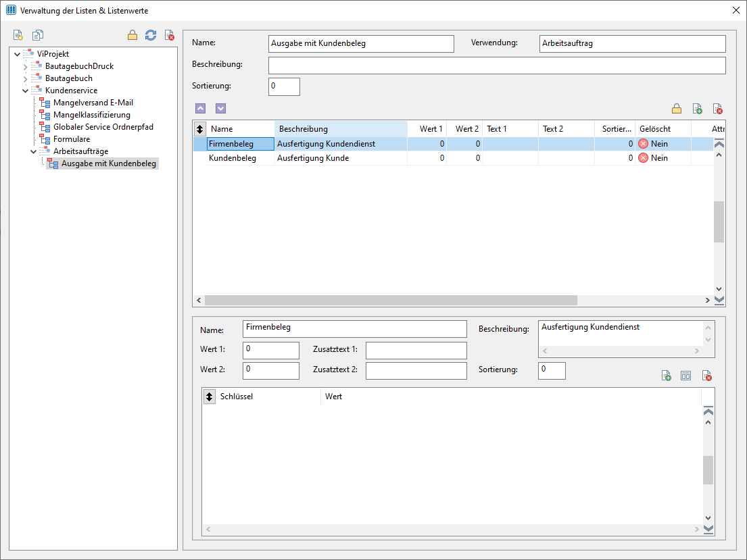Select the Firmenbeleg cell in the values table
The height and width of the screenshot is (560, 747).
click(x=241, y=144)
